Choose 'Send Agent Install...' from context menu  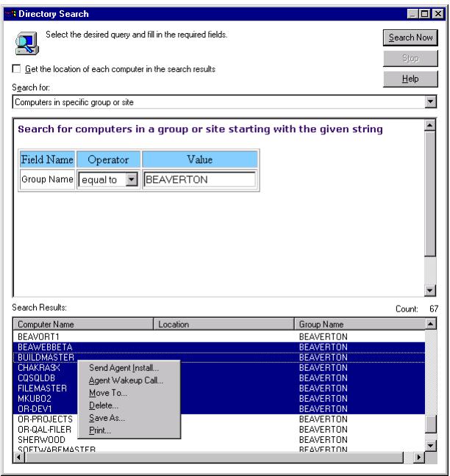124,368
